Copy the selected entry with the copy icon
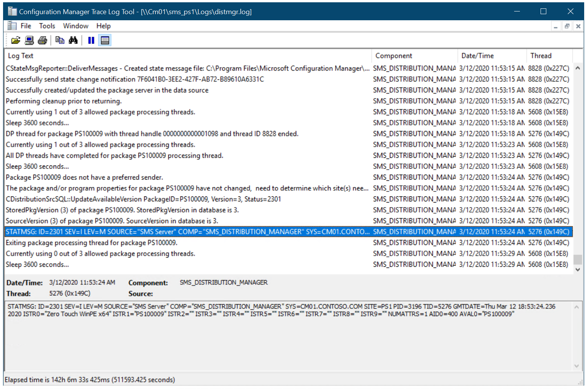Viewport: 588px width, 389px height. click(x=60, y=40)
